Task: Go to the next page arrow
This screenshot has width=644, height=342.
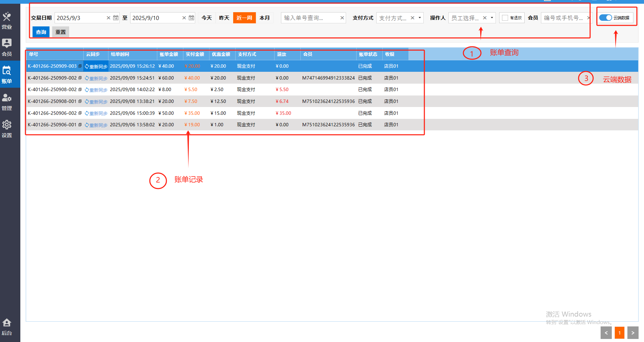Action: (633, 333)
